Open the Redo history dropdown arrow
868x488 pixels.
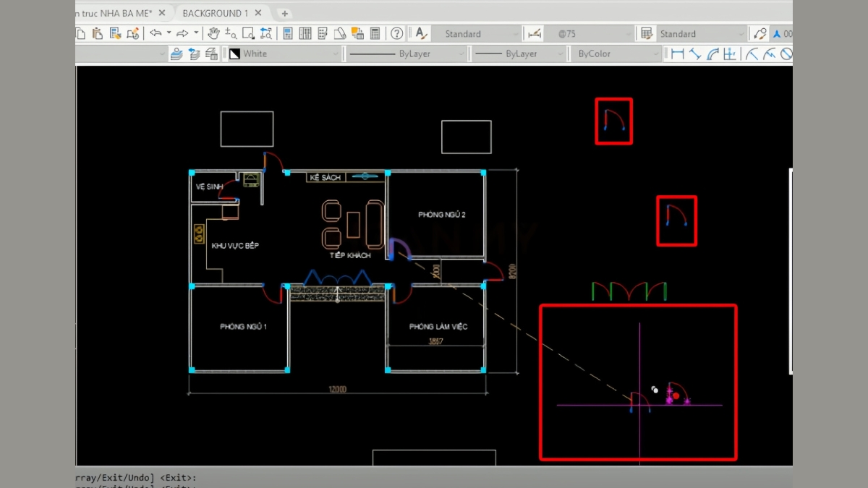click(195, 33)
